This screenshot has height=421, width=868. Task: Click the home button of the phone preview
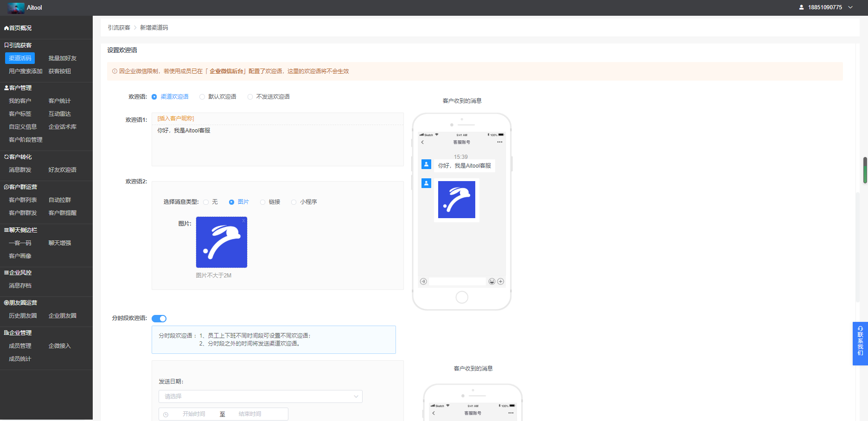462,297
